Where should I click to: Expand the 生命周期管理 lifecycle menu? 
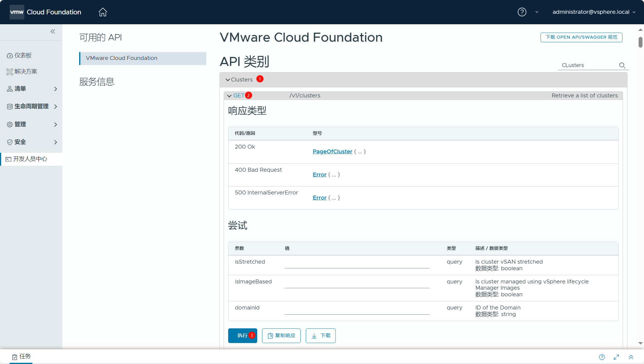31,106
